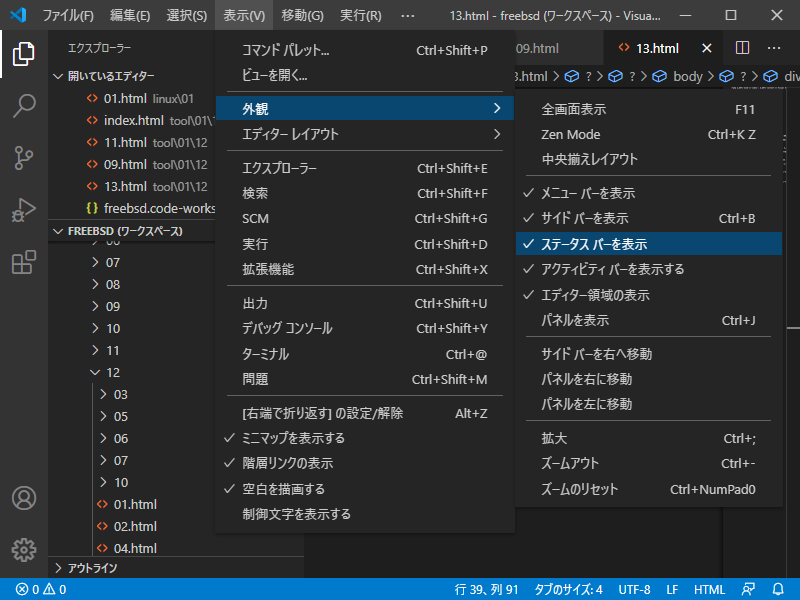Close the 13.html tab
800x600 pixels.
point(707,48)
